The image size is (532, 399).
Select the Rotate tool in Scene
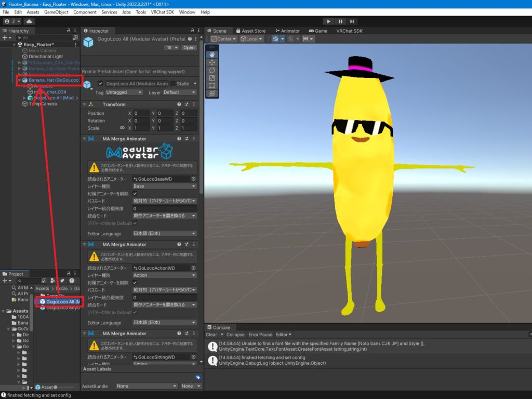pos(211,70)
